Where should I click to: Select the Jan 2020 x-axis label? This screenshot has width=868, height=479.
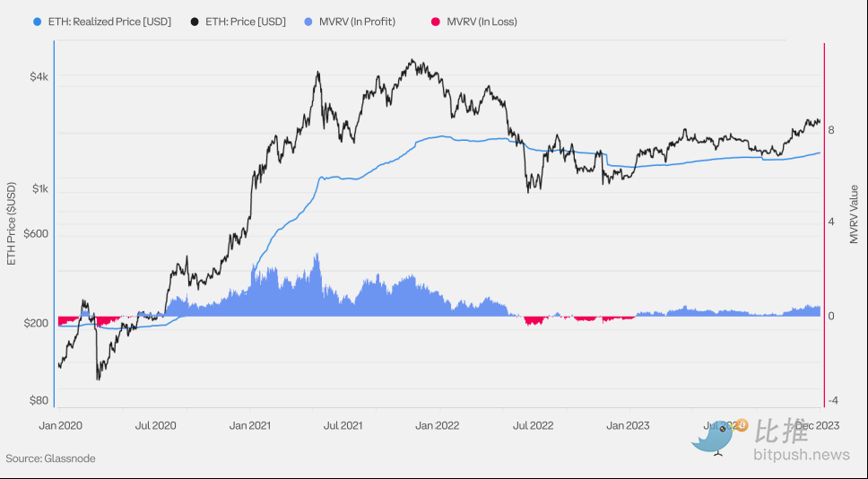click(x=61, y=425)
